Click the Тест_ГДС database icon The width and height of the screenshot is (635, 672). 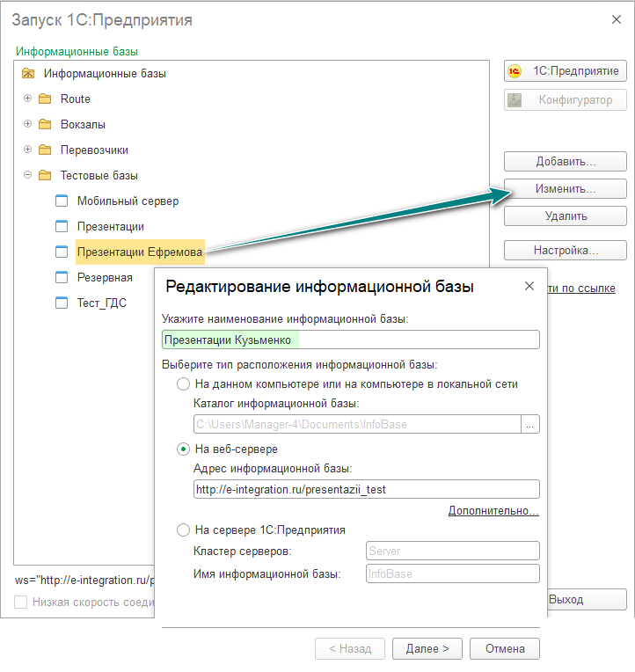click(62, 303)
